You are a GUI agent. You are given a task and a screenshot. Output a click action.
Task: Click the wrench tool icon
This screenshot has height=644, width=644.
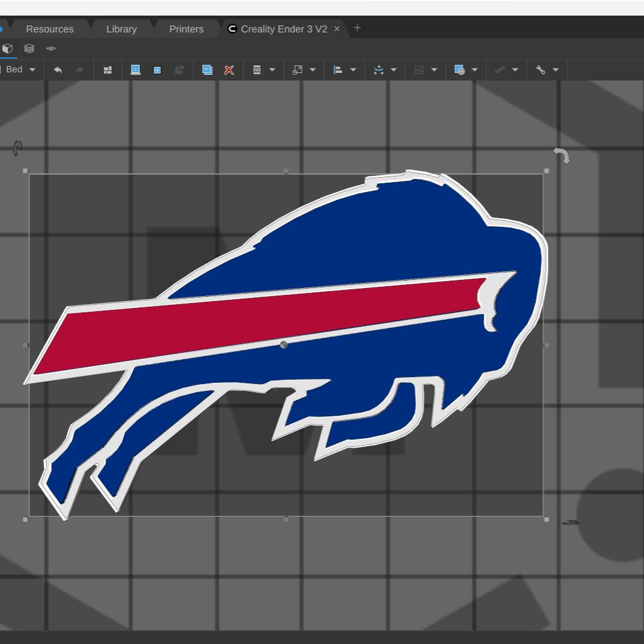541,70
